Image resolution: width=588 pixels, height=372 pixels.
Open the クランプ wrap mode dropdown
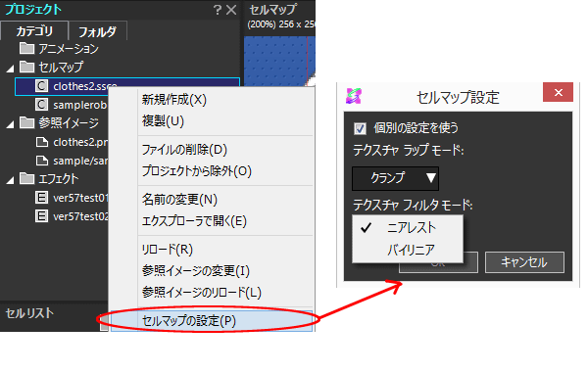395,178
